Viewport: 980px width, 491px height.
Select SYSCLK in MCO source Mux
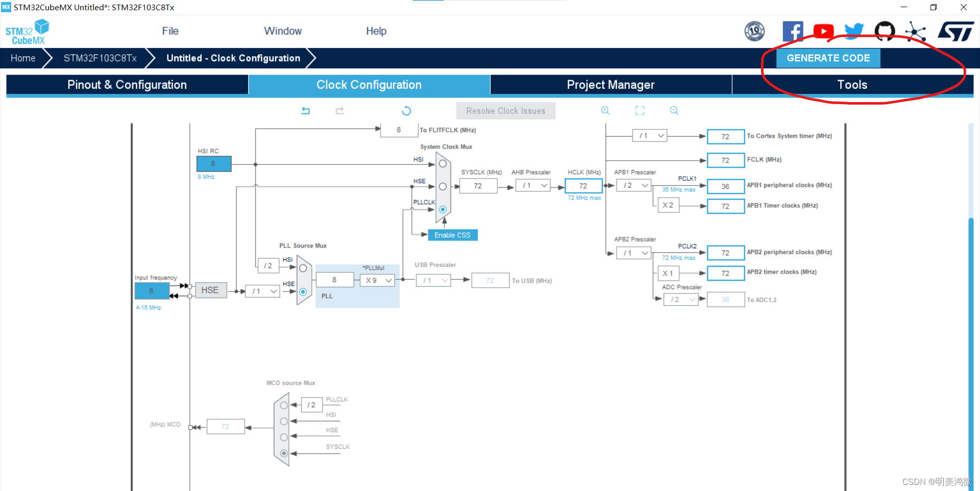(284, 453)
